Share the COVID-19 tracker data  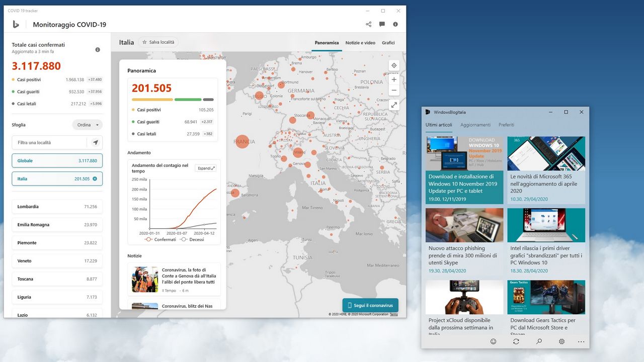368,24
